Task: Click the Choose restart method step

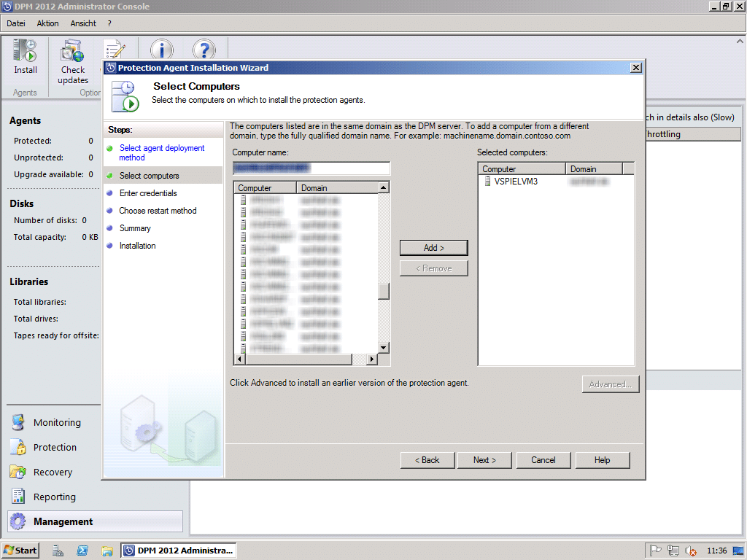Action: point(158,211)
